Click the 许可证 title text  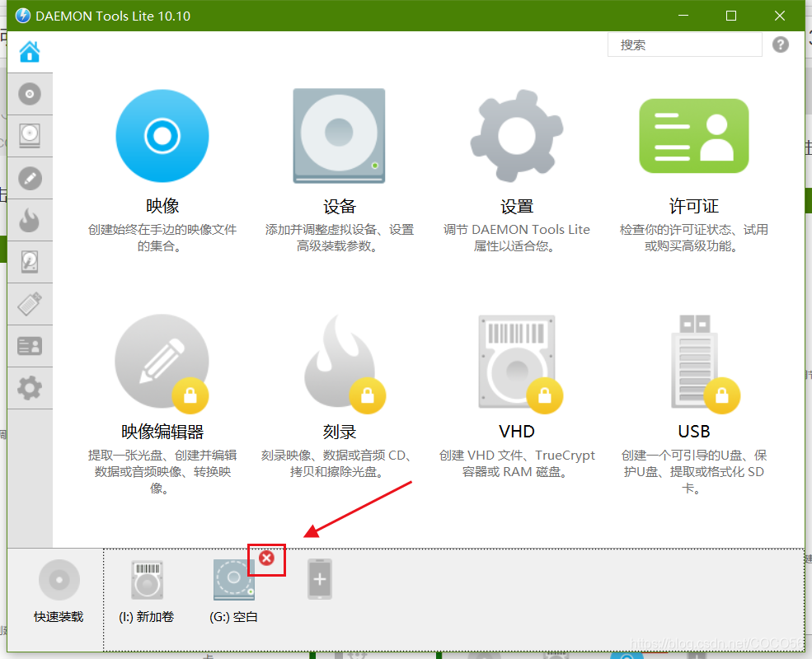coord(694,206)
